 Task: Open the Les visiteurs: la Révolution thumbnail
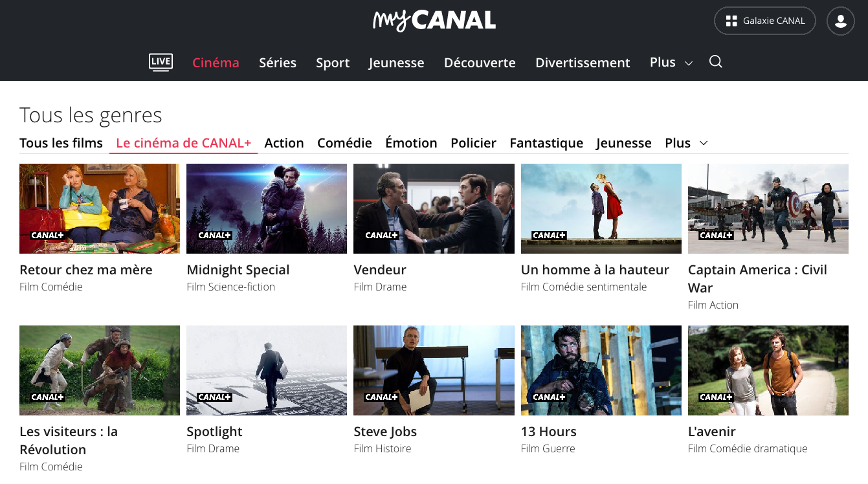pos(100,370)
